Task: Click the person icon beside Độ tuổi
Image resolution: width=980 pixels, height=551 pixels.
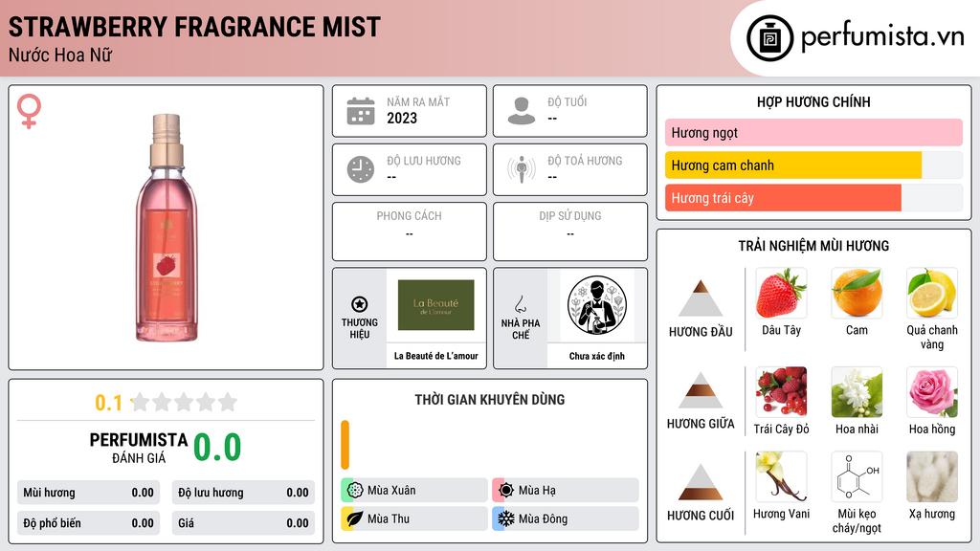Action: pyautogui.click(x=522, y=111)
